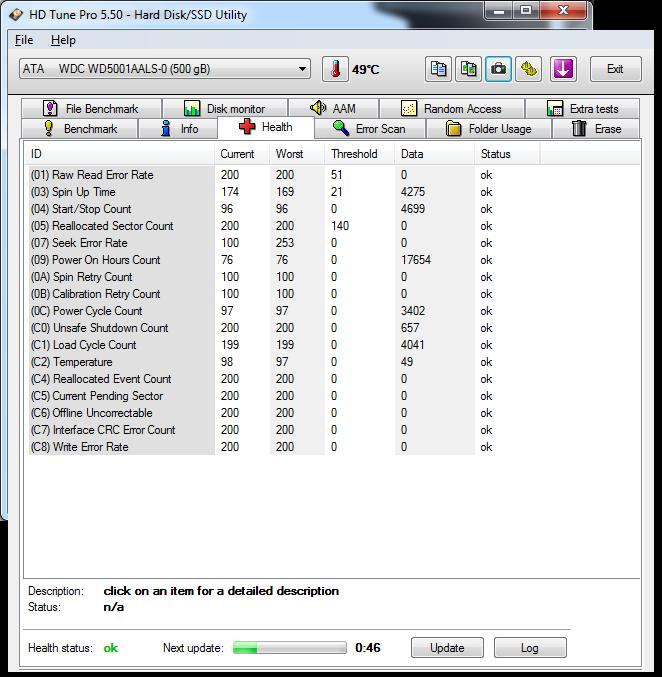Image resolution: width=662 pixels, height=677 pixels.
Task: Click the 657 unsafe shutdown data value
Action: tap(410, 328)
